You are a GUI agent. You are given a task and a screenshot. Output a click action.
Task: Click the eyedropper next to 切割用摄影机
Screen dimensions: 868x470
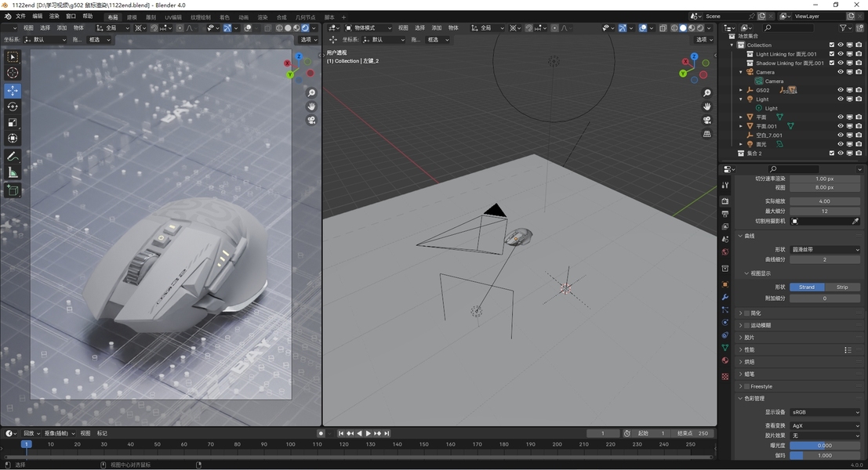click(855, 221)
